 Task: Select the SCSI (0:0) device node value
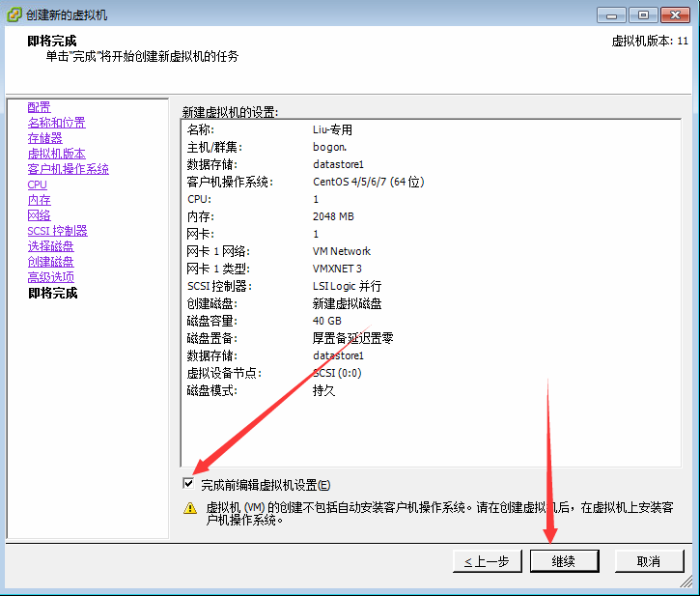click(x=337, y=373)
